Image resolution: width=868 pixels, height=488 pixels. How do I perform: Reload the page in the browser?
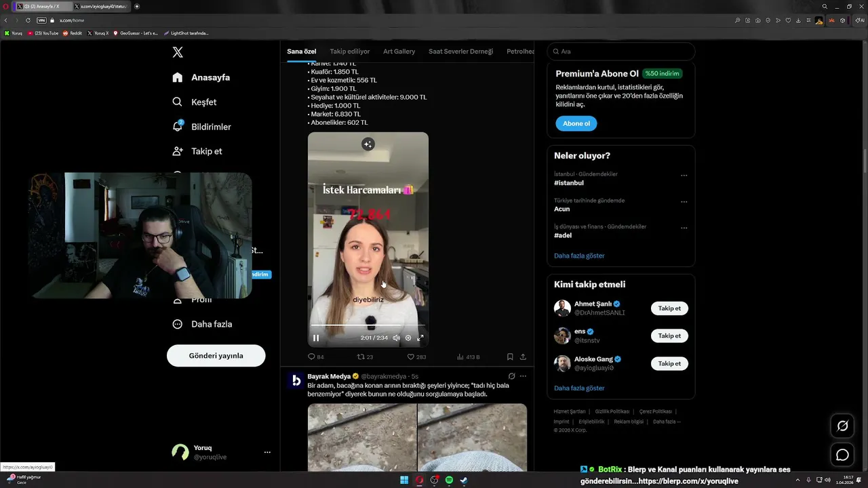point(28,20)
